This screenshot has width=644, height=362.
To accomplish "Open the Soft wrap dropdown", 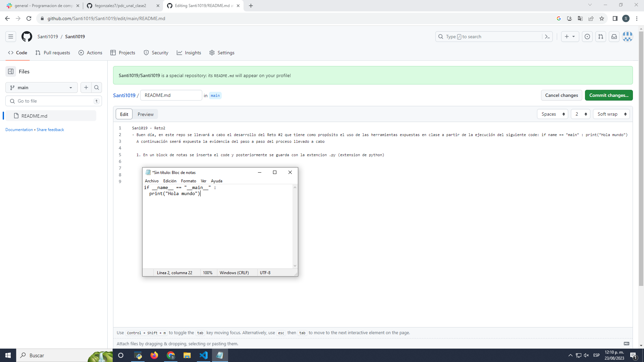I will (611, 114).
